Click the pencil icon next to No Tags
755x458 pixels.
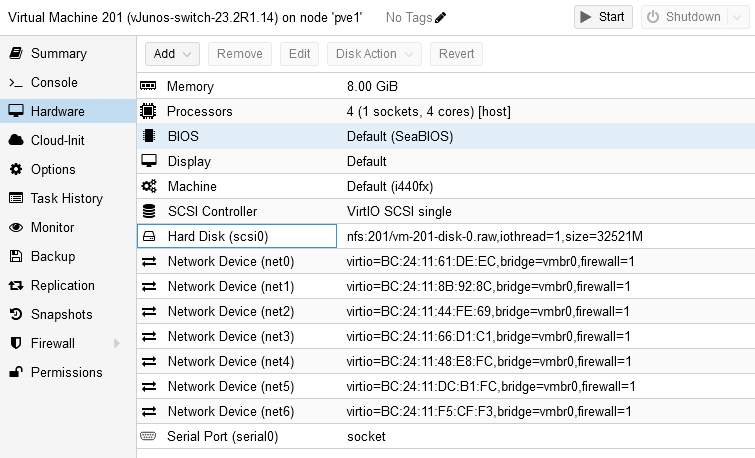coord(440,18)
